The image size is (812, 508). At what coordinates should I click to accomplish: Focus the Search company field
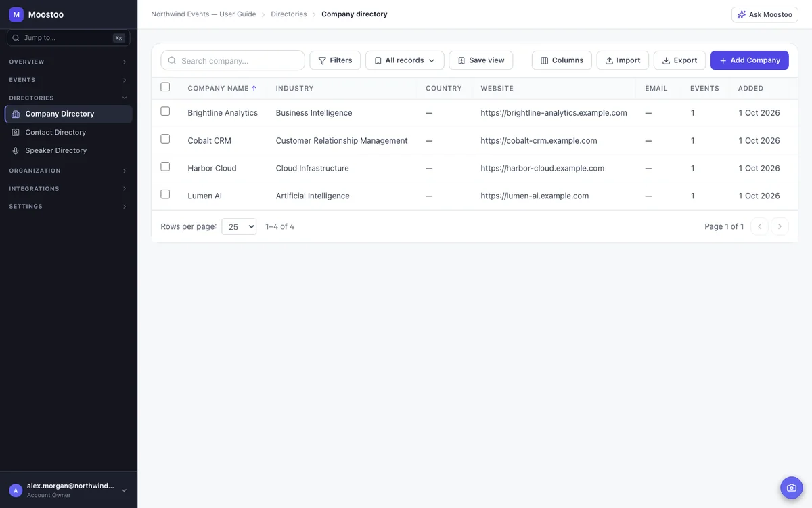click(233, 60)
